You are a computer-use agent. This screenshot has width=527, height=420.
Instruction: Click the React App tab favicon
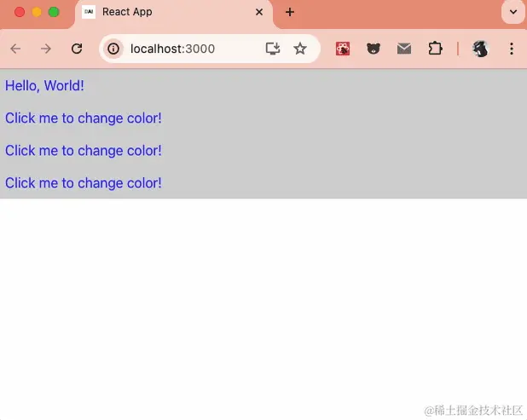(x=89, y=12)
